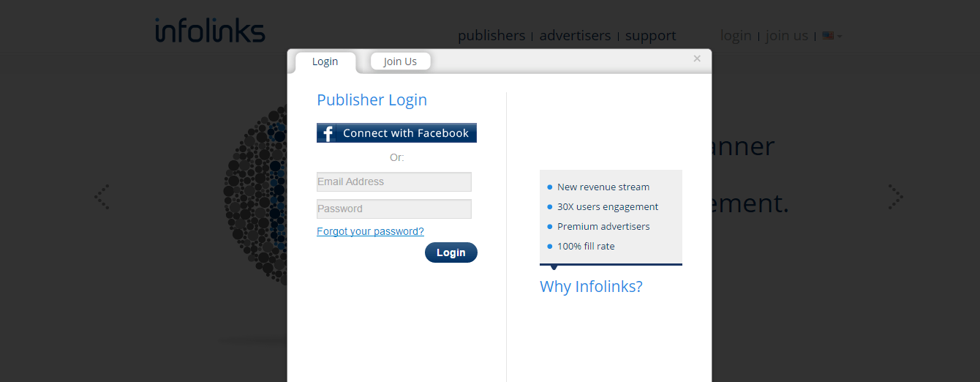The image size is (980, 382).
Task: Click the Publisher Login heading
Action: point(372,100)
